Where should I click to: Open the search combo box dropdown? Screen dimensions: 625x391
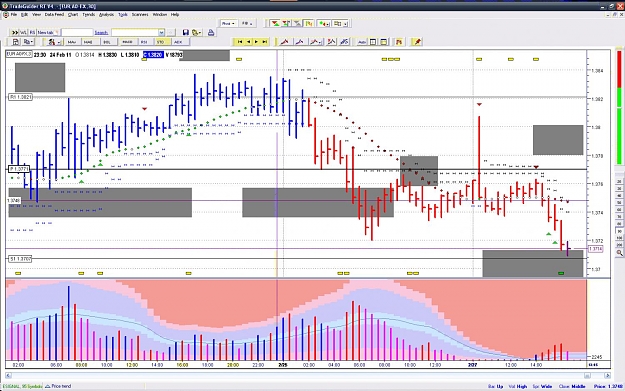click(x=161, y=32)
